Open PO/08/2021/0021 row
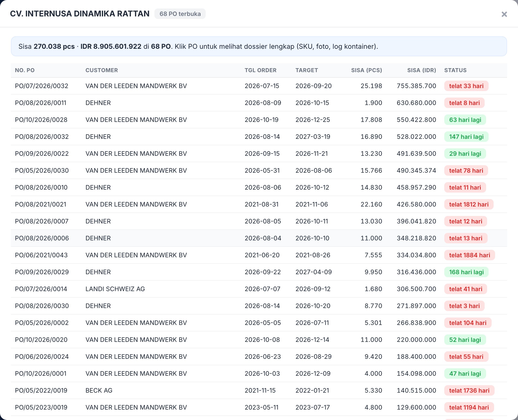The width and height of the screenshot is (518, 420). 259,204
